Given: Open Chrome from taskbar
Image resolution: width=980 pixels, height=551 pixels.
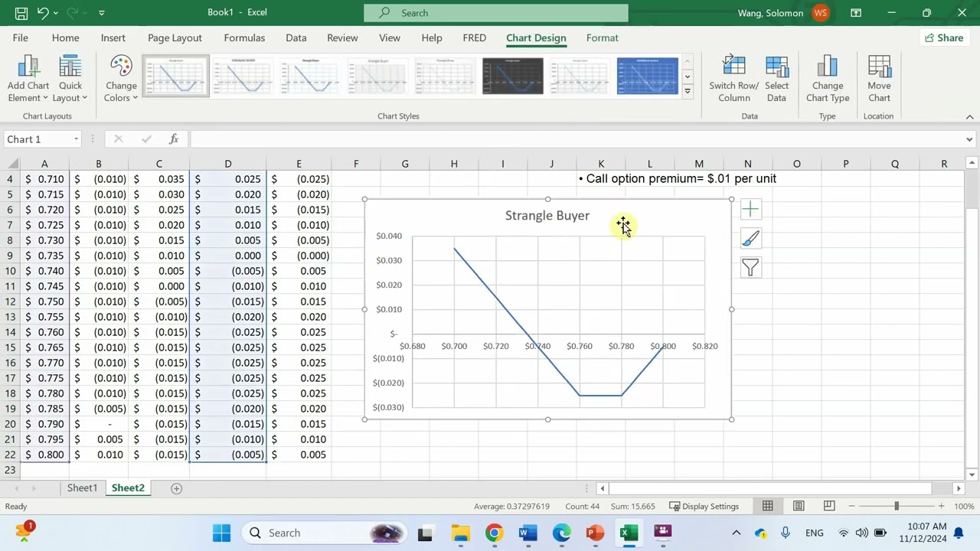Looking at the screenshot, I should point(494,533).
